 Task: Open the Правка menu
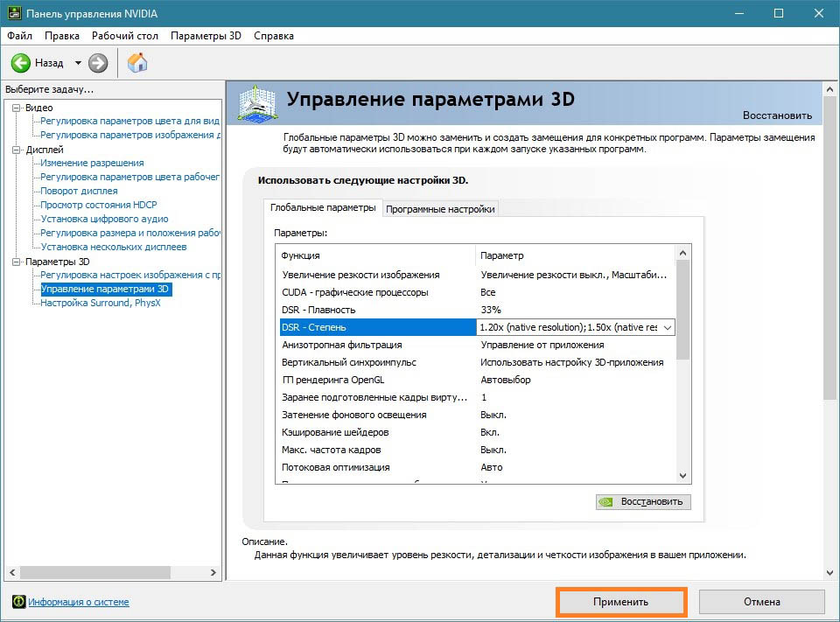(x=62, y=36)
